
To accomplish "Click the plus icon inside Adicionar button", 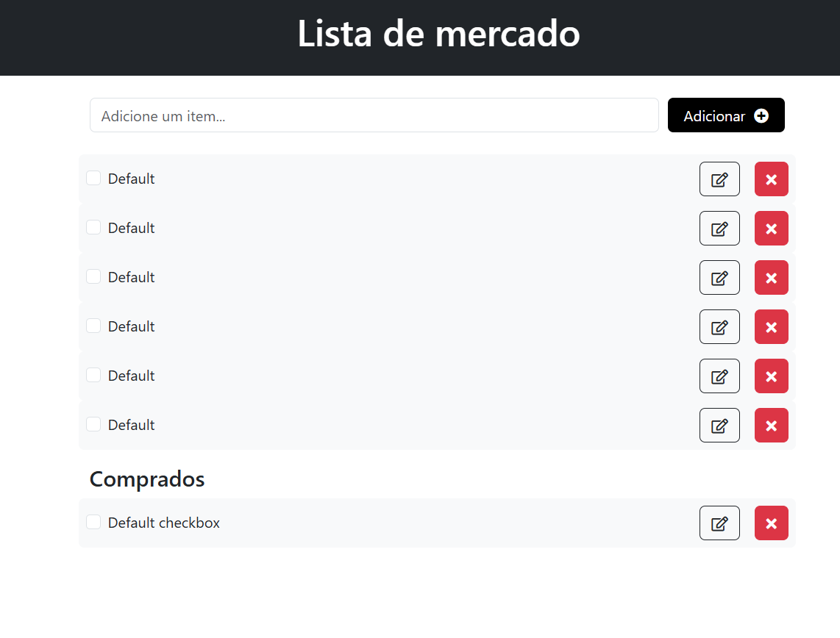I will click(761, 115).
